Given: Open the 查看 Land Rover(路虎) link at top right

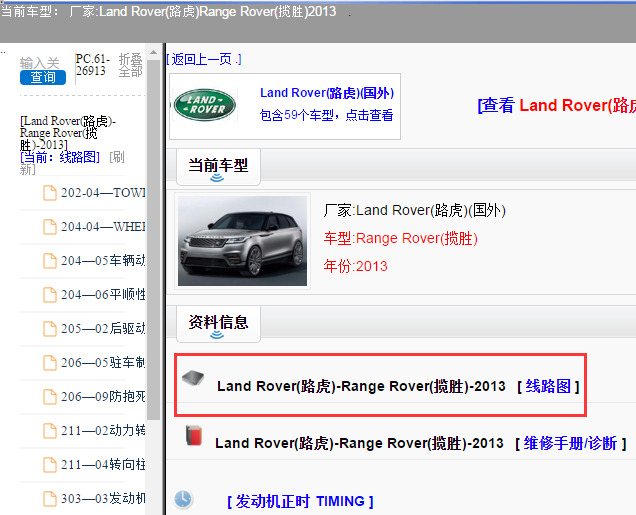Looking at the screenshot, I should point(556,105).
